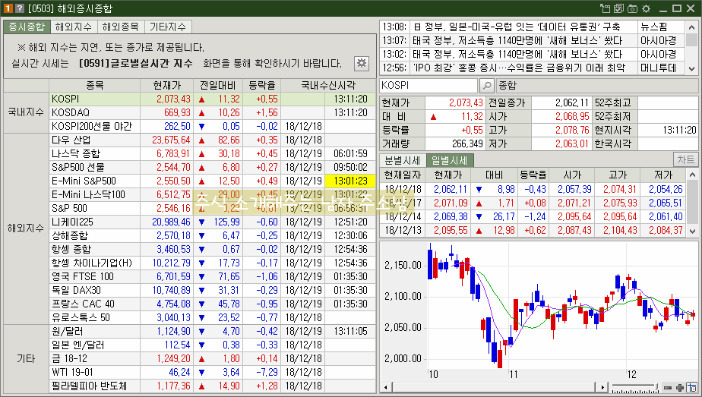Switch to the 해외종목 tab
This screenshot has width=702, height=397.
click(x=120, y=27)
